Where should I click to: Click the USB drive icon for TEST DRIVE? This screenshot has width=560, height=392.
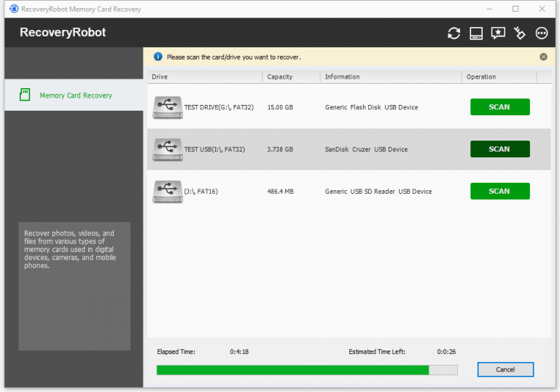point(168,107)
